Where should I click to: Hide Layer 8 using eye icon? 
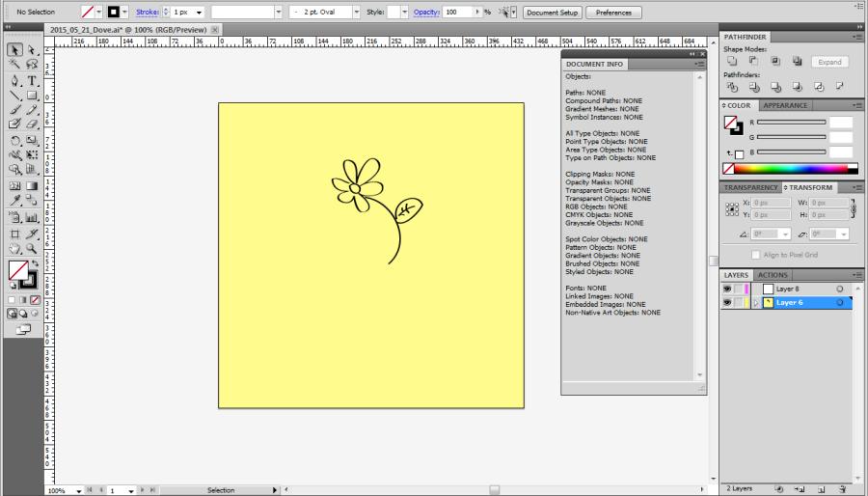pyautogui.click(x=727, y=289)
